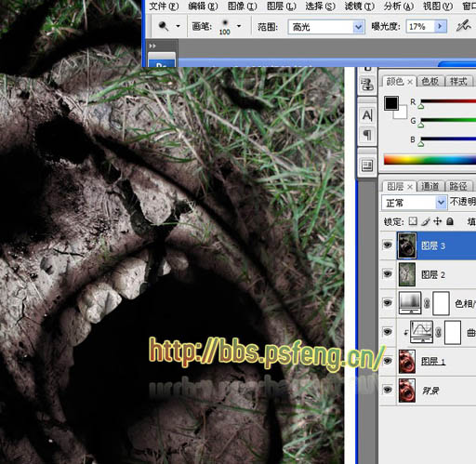Open the 范围 highlights dropdown
The image size is (476, 464).
click(358, 27)
